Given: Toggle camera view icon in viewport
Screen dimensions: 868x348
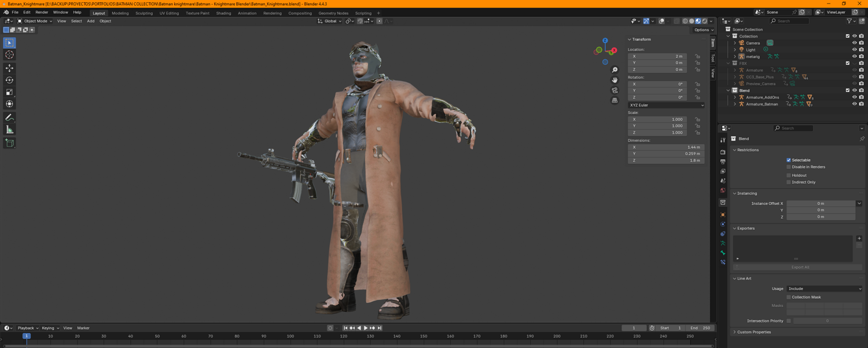Looking at the screenshot, I should pyautogui.click(x=615, y=90).
